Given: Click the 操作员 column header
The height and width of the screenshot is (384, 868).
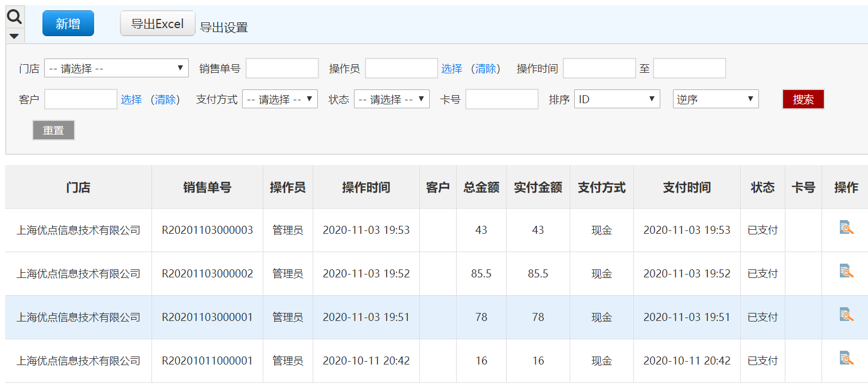Looking at the screenshot, I should point(288,187).
